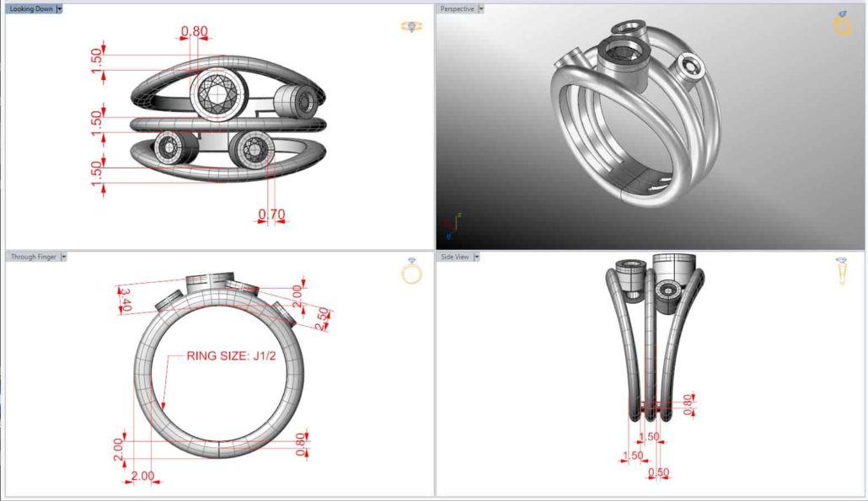Click the Side View ring icon

842,271
